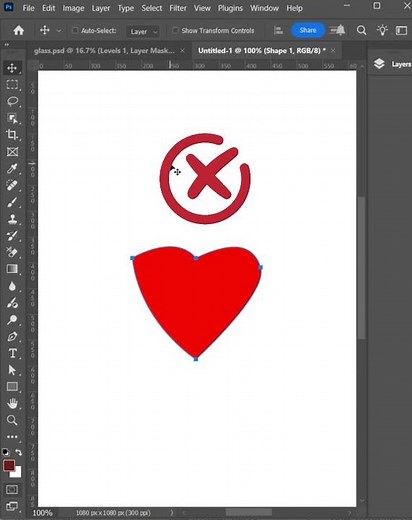Select the Rectangular Marquee tool
The width and height of the screenshot is (412, 520).
click(12, 85)
